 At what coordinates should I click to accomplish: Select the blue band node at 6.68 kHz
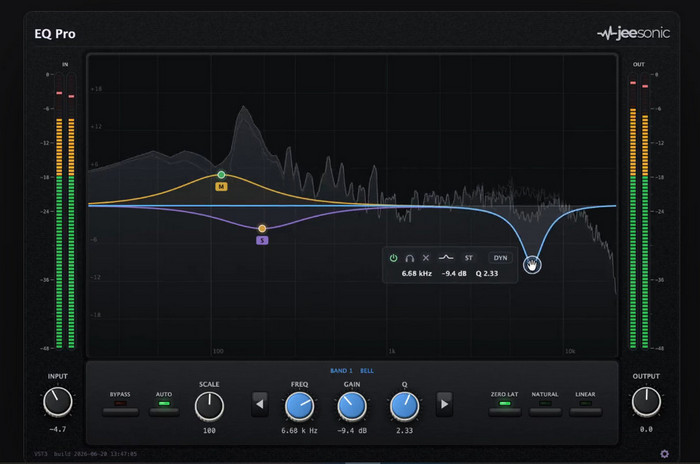532,265
